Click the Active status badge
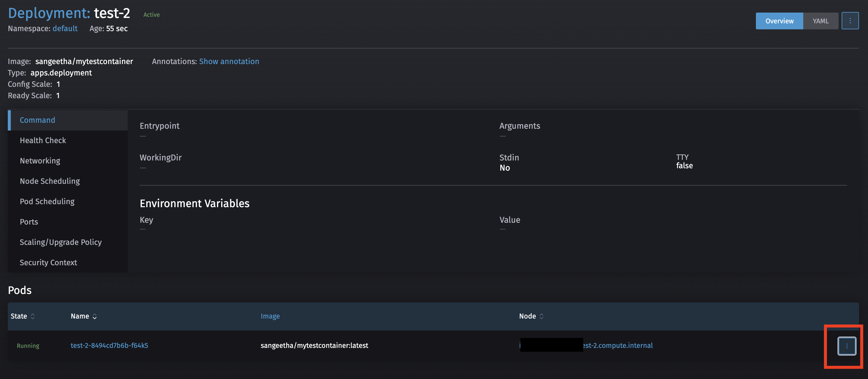The height and width of the screenshot is (379, 868). tap(152, 14)
